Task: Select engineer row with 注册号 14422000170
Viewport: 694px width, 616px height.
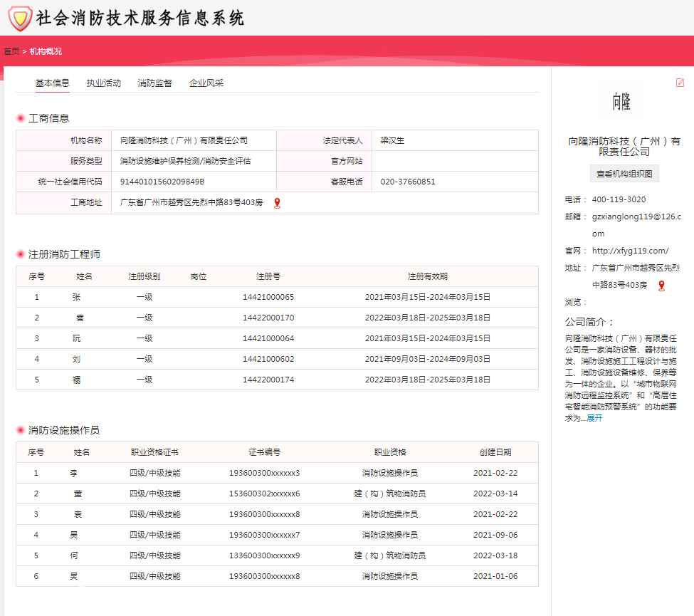Action: (268, 318)
